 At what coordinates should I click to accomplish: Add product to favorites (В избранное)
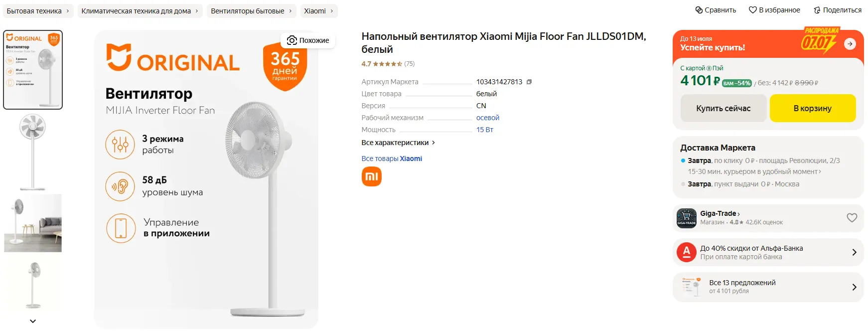(x=752, y=10)
